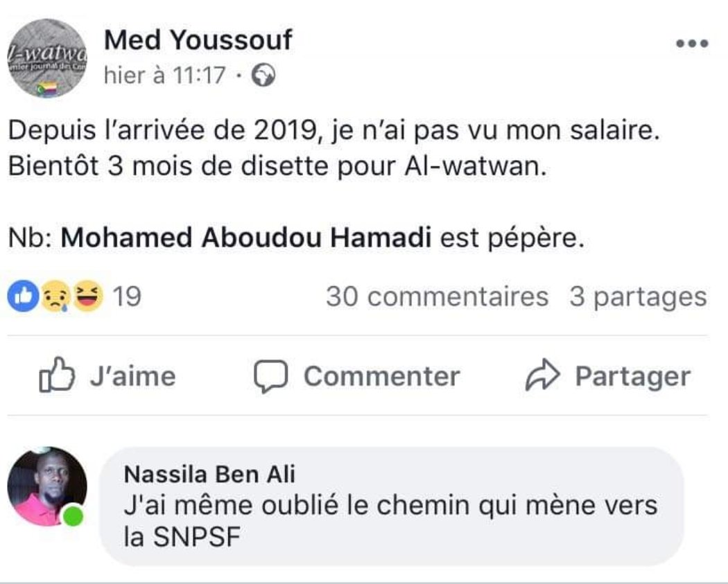Click the globe public audience icon
This screenshot has height=584, width=728.
click(x=263, y=75)
